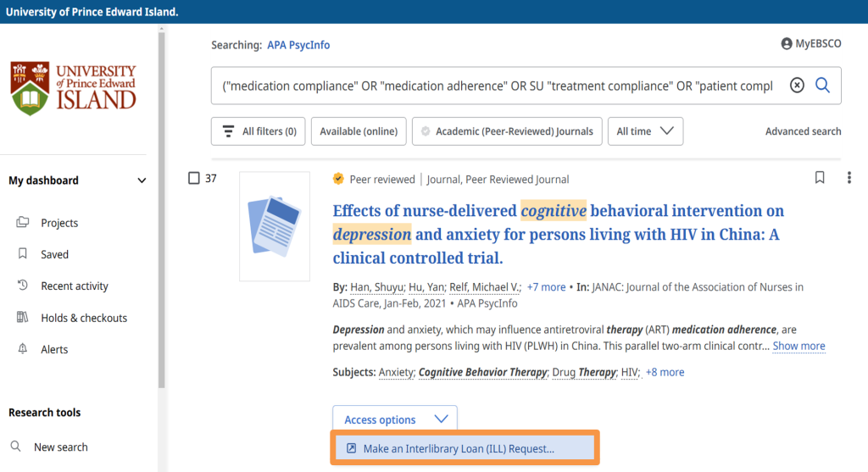Open Holds & checkouts in sidebar
The width and height of the screenshot is (868, 472).
pos(84,318)
